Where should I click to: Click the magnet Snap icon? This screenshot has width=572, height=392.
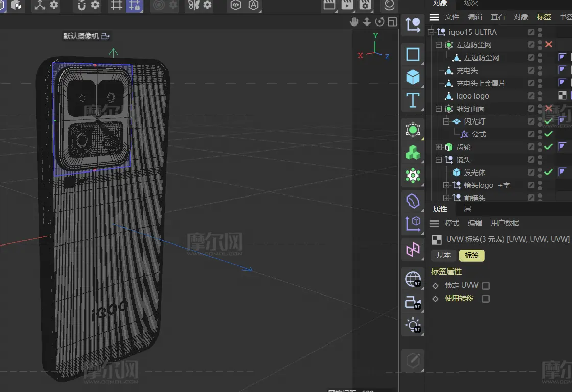(x=82, y=6)
